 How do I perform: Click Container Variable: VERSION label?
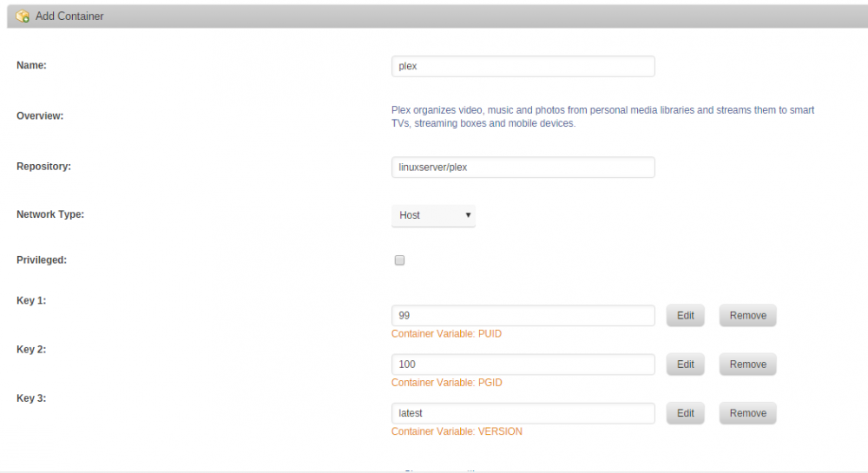457,431
